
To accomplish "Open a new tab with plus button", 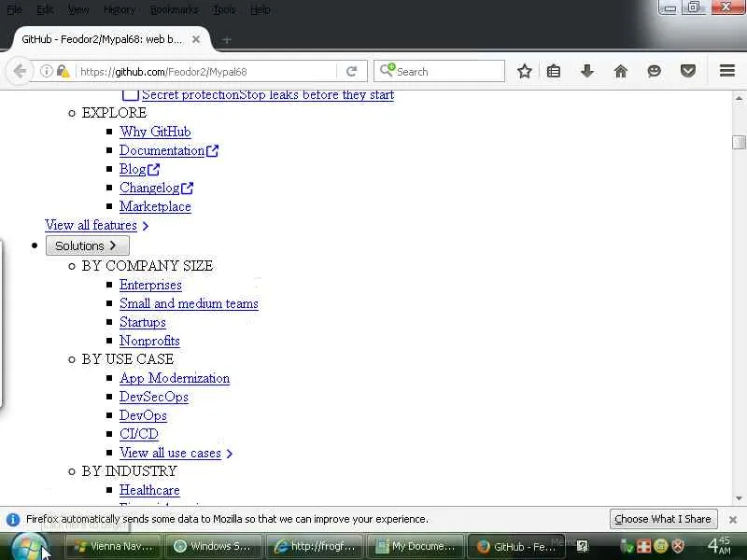I will click(x=227, y=40).
